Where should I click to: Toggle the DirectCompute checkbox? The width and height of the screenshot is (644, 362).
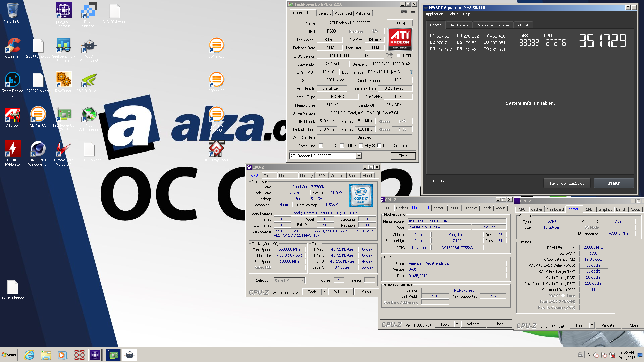pyautogui.click(x=379, y=146)
